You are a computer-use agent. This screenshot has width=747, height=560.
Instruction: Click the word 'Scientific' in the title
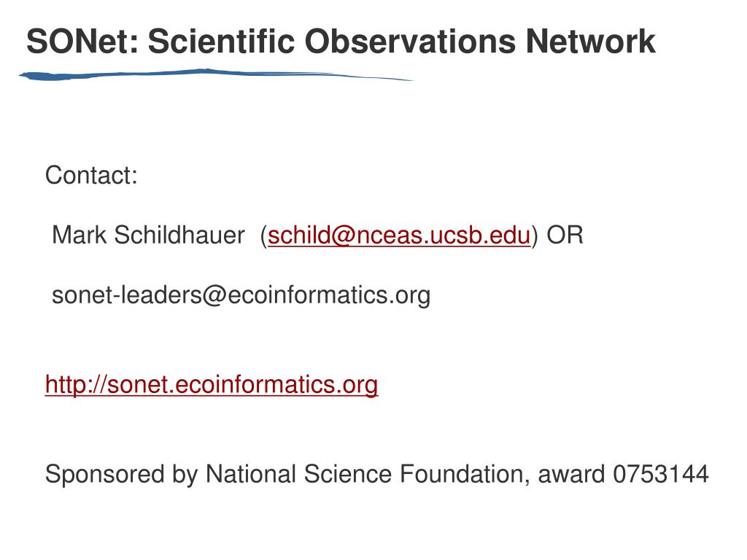pyautogui.click(x=222, y=42)
